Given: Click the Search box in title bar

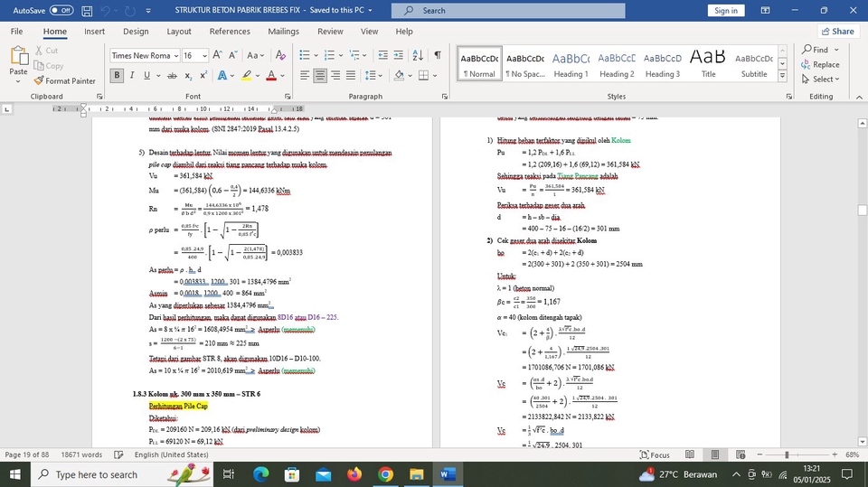Looking at the screenshot, I should pyautogui.click(x=508, y=11).
